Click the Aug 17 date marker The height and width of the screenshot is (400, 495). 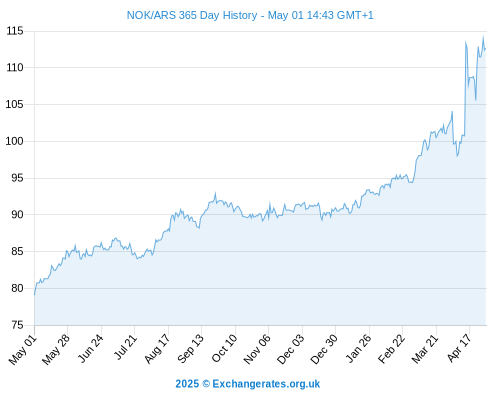[156, 349]
